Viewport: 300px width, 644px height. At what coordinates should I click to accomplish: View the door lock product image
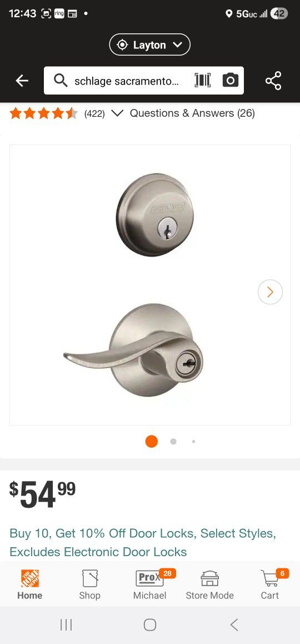[x=150, y=285]
